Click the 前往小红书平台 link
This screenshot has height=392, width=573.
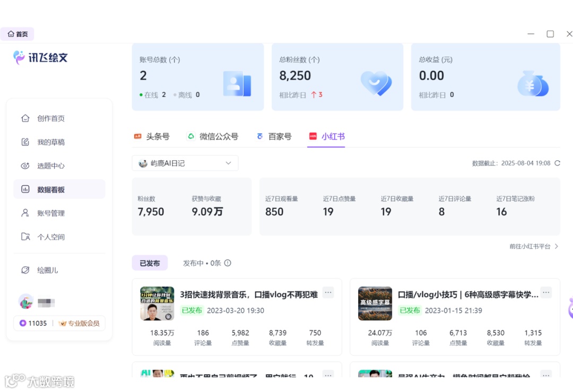coord(530,246)
